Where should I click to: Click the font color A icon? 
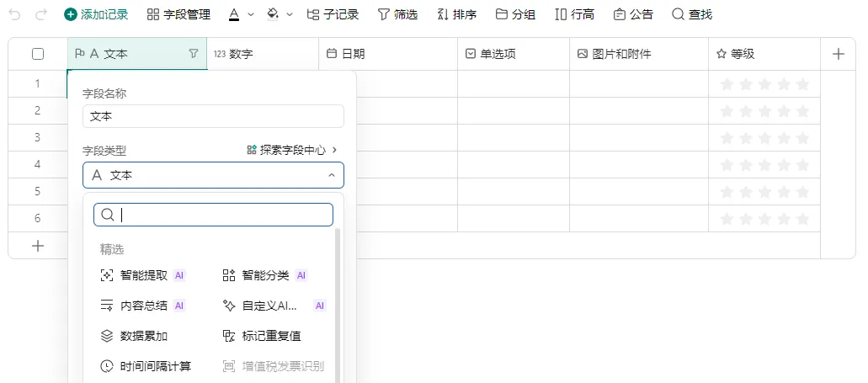234,15
